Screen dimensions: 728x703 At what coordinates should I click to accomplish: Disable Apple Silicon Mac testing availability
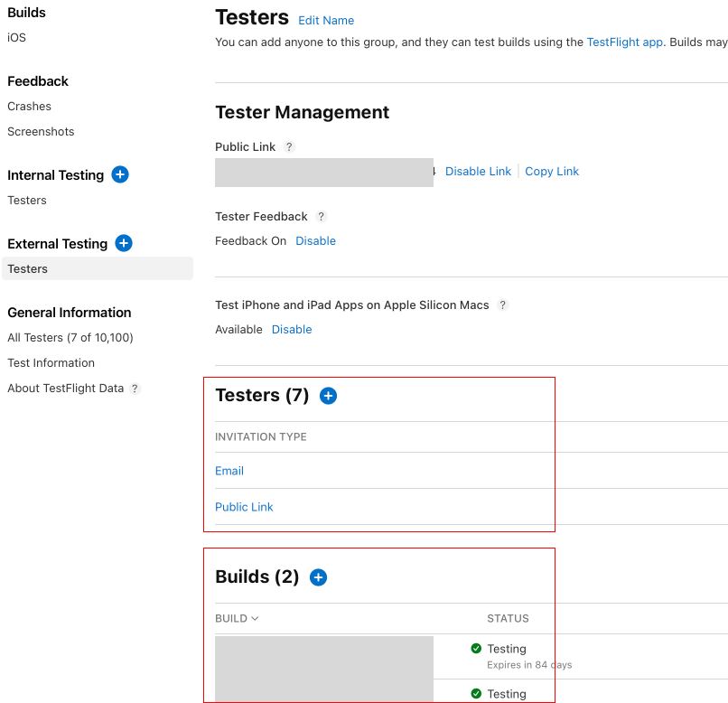coord(292,330)
